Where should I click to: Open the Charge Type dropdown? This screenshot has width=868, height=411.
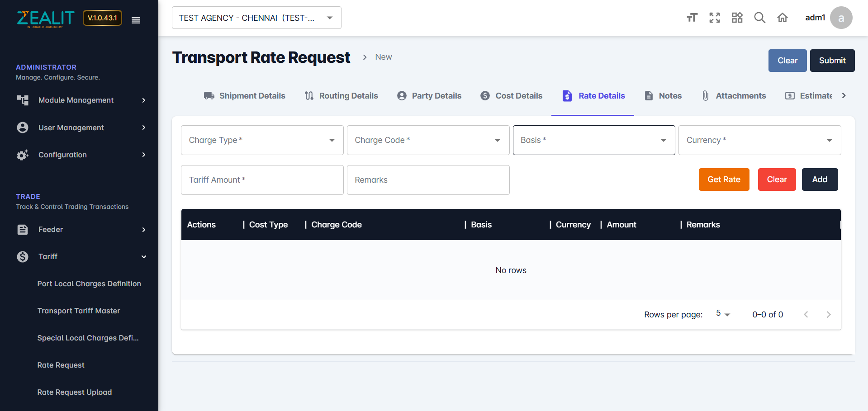(x=262, y=140)
